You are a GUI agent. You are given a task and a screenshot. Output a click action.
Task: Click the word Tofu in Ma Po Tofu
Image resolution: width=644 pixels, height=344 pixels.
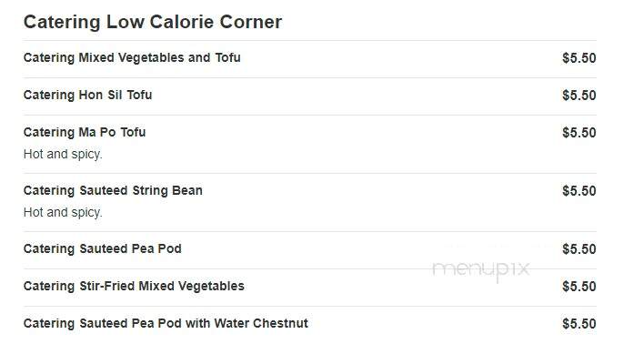[133, 132]
